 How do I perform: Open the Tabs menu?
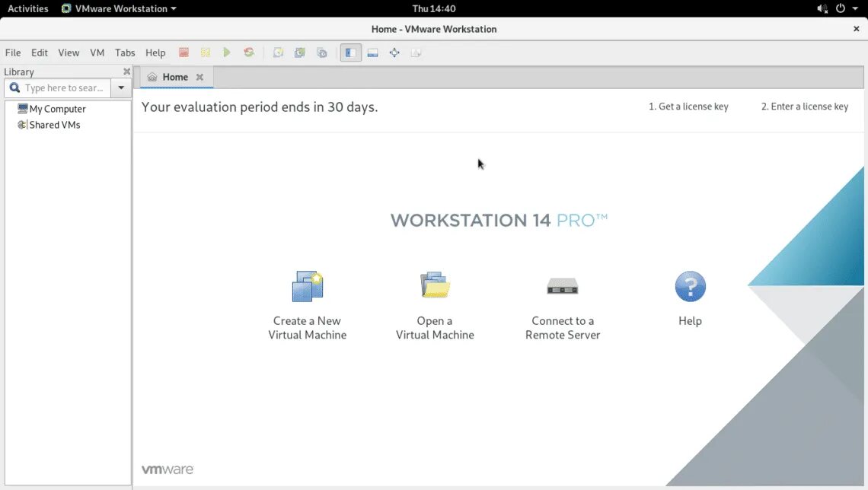tap(125, 52)
